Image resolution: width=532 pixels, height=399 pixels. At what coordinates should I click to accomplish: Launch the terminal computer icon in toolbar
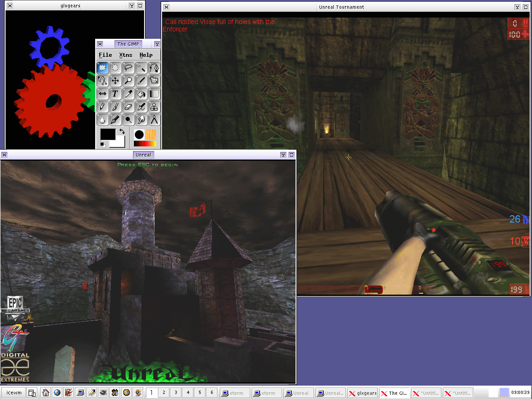[x=80, y=393]
